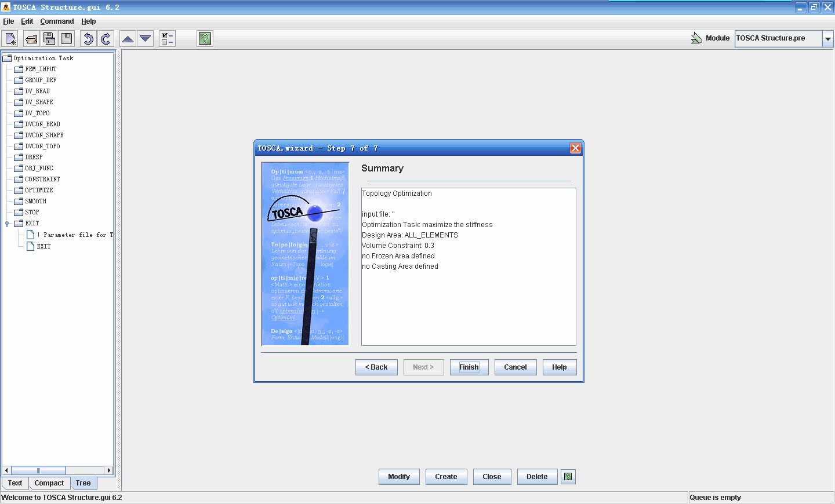
Task: Open the Module dropdown arrow
Action: [828, 39]
